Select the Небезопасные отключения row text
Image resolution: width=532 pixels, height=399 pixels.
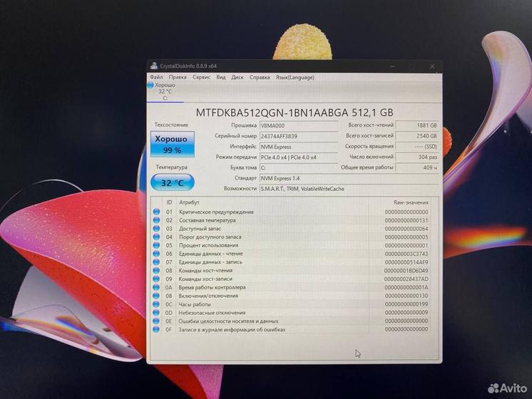[212, 313]
